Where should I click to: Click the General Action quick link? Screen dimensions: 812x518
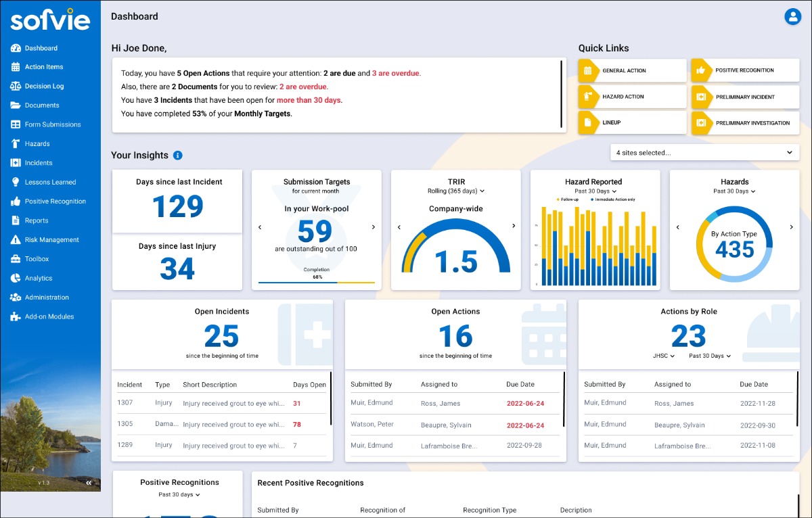[633, 70]
